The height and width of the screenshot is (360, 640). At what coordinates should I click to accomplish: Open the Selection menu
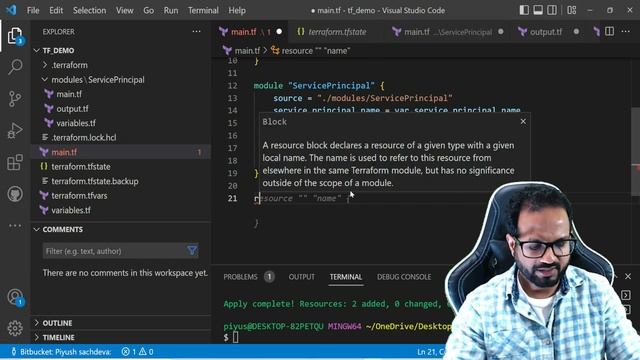(x=89, y=10)
